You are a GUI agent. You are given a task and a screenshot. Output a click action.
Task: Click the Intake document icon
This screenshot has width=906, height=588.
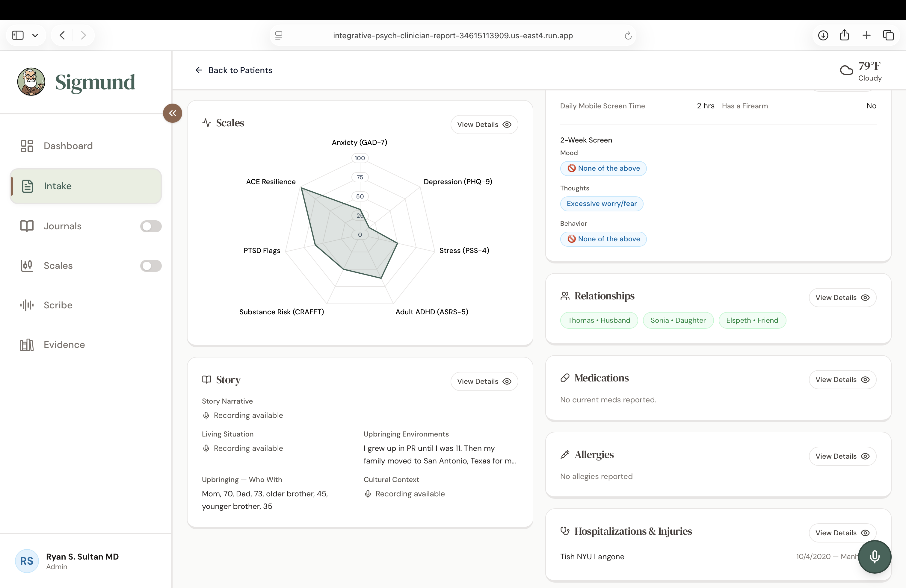click(x=27, y=186)
